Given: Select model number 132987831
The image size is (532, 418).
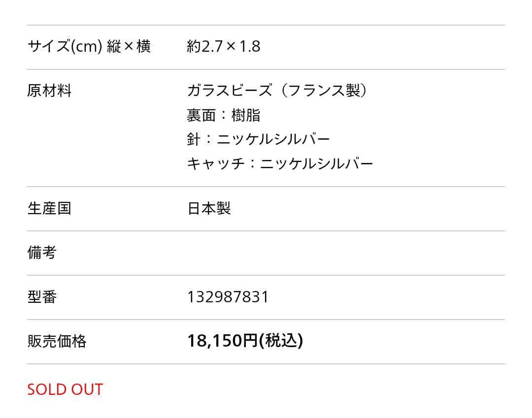Looking at the screenshot, I should (x=228, y=297).
